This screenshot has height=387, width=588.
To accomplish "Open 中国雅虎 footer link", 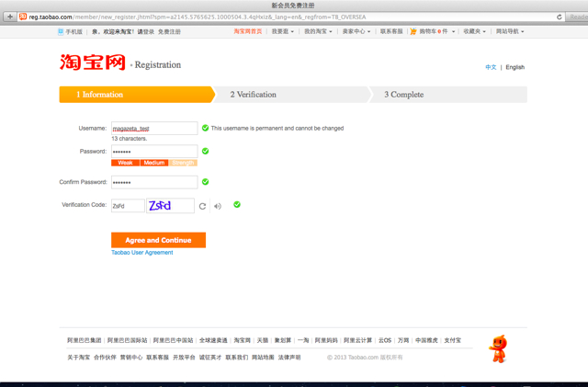I will (426, 340).
